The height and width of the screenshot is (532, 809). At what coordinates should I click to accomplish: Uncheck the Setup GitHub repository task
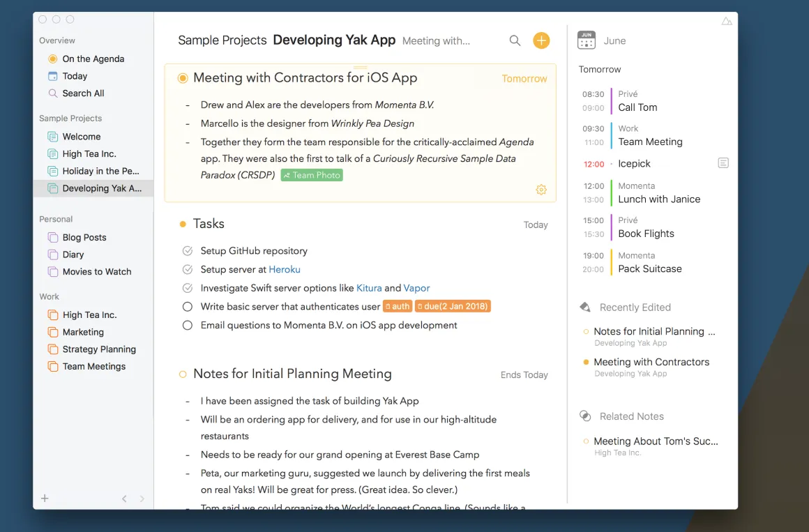(188, 251)
